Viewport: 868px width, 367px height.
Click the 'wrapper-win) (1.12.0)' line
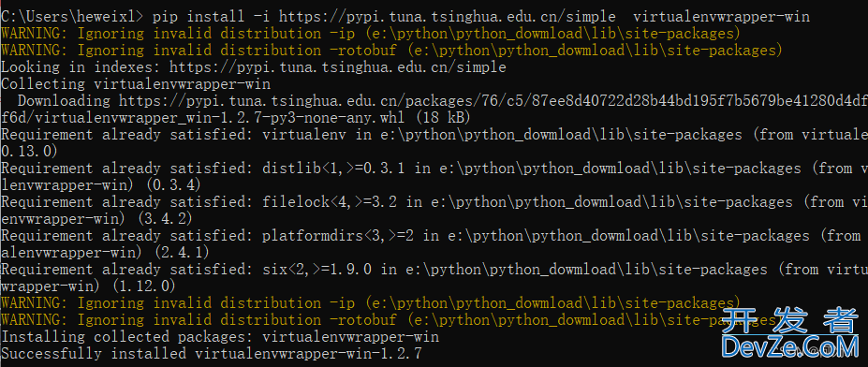click(88, 286)
